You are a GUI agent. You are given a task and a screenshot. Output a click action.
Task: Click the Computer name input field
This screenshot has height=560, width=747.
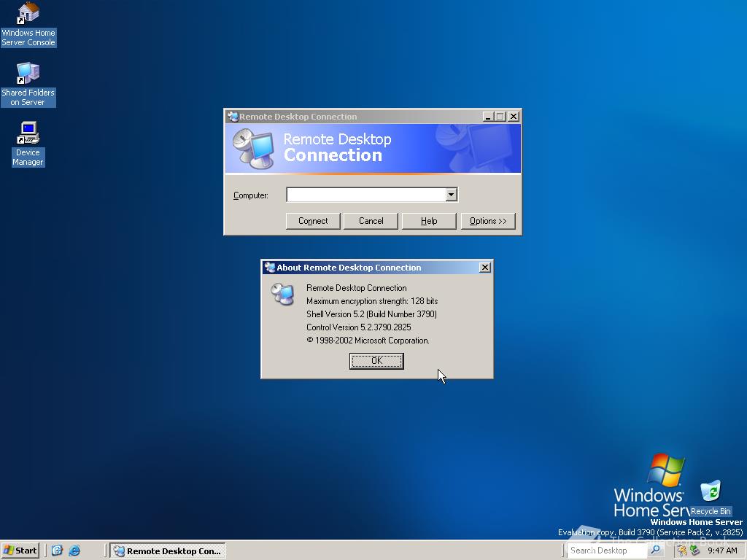pos(366,194)
